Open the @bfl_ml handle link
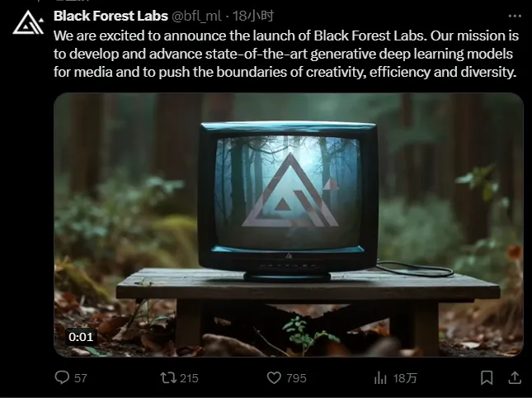 pyautogui.click(x=197, y=16)
